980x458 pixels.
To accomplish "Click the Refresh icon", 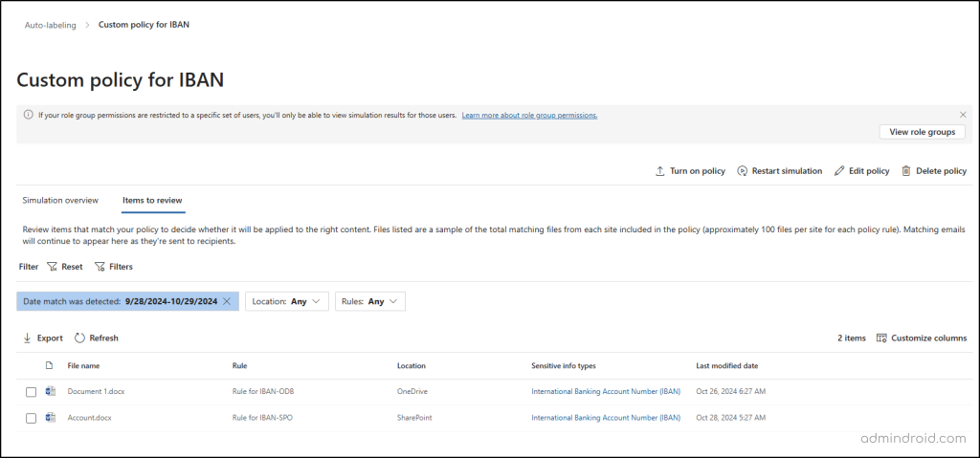I will pos(79,338).
